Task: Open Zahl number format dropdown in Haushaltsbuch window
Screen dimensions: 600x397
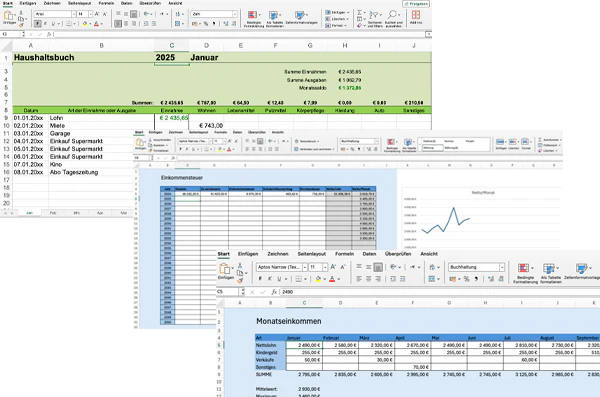Action: 235,14
